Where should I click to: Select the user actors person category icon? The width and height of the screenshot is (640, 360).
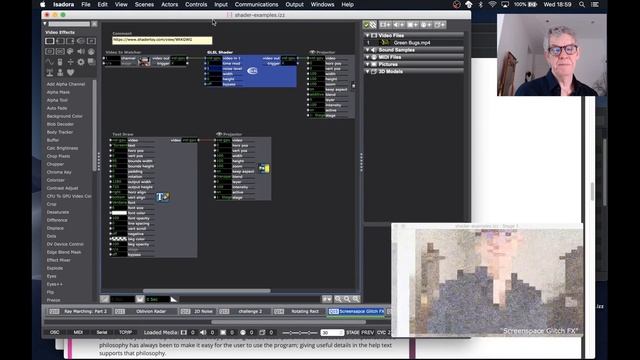click(60, 73)
